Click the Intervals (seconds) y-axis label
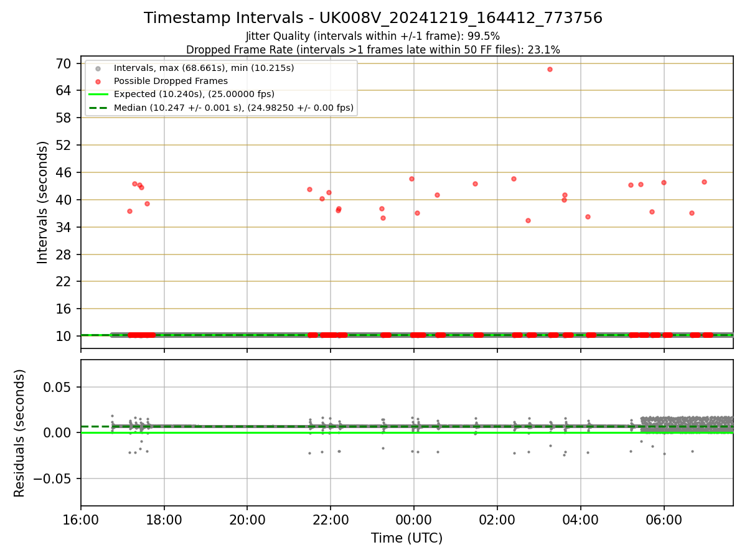This screenshot has height=560, width=747. 42,202
